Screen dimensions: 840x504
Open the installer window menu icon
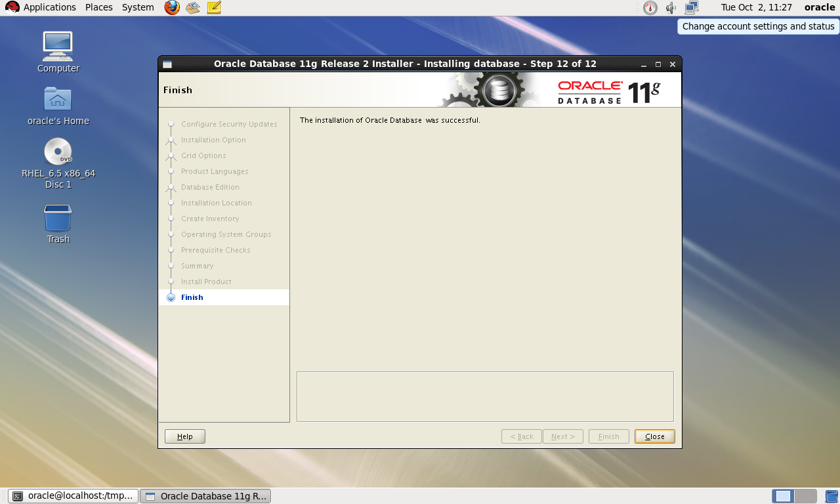pos(167,64)
